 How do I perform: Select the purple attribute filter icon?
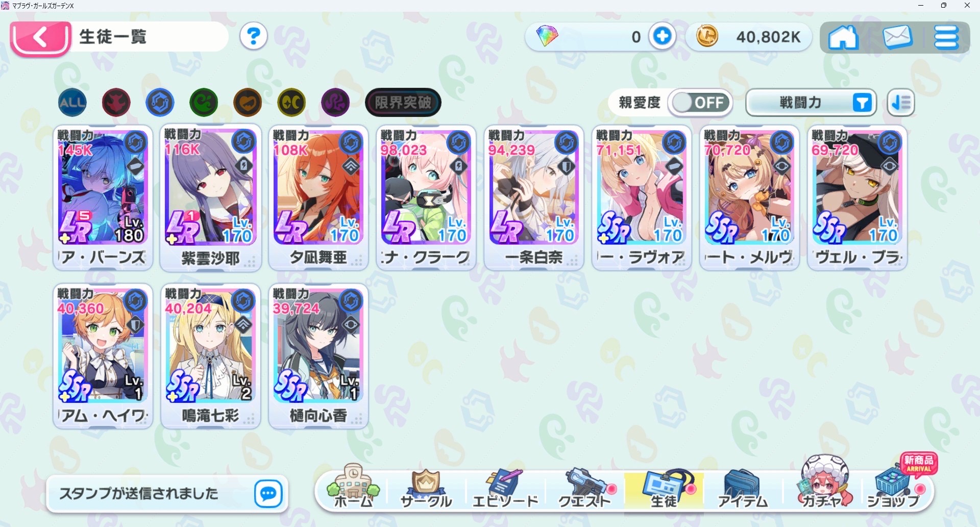coord(335,102)
